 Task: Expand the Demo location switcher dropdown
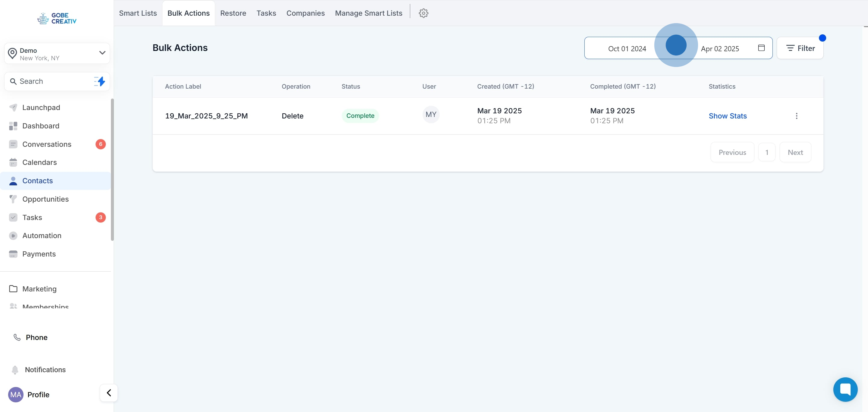[x=102, y=53]
